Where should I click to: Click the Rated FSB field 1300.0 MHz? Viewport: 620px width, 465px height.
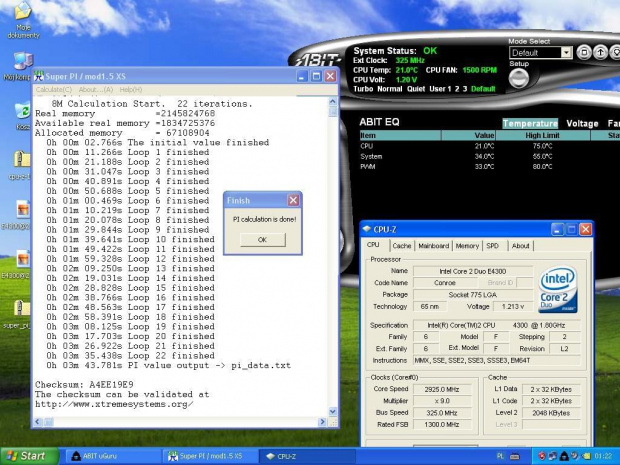tap(442, 425)
